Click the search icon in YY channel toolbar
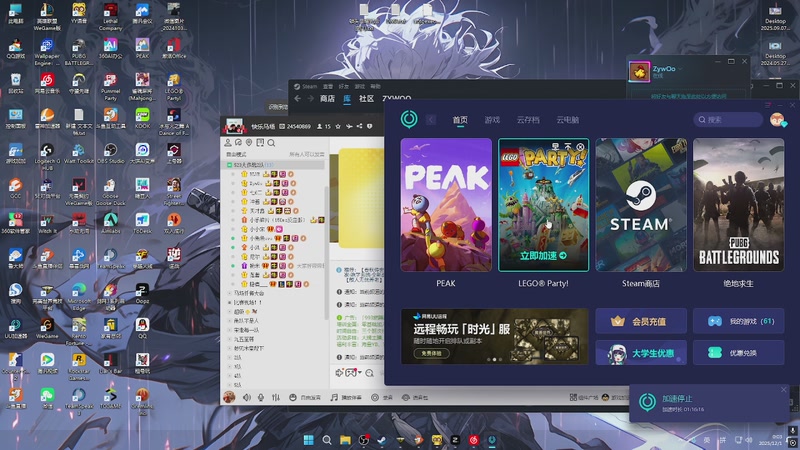Viewport: 800px width, 450px height. click(271, 143)
